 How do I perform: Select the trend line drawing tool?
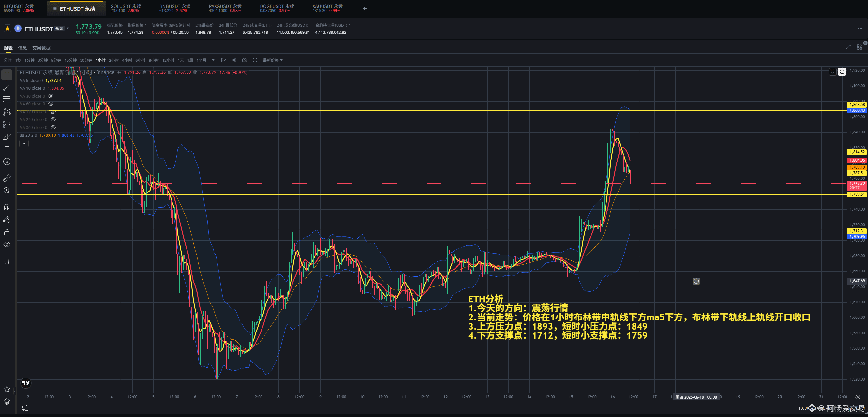click(7, 87)
